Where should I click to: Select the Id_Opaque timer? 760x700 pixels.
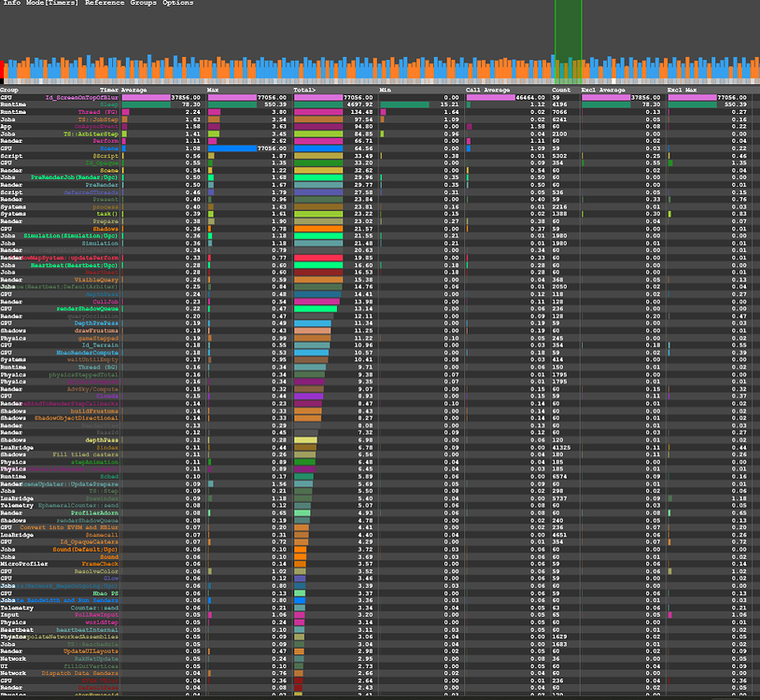click(x=102, y=162)
